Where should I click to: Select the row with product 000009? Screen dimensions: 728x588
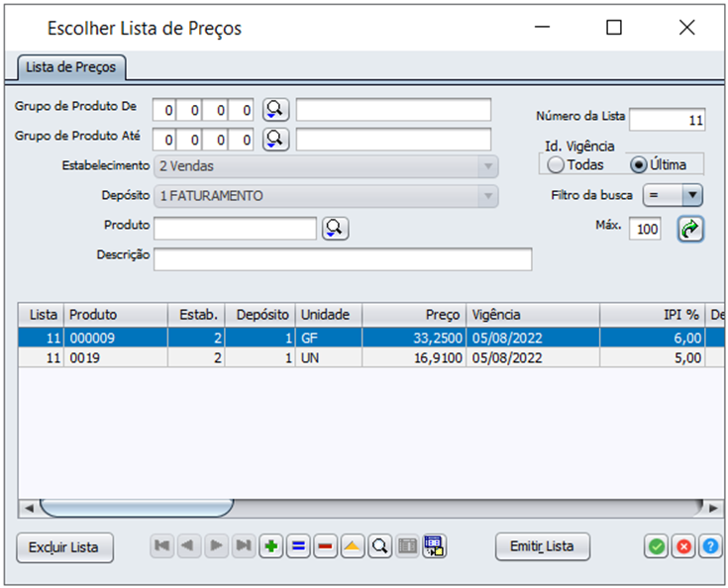[x=371, y=338]
